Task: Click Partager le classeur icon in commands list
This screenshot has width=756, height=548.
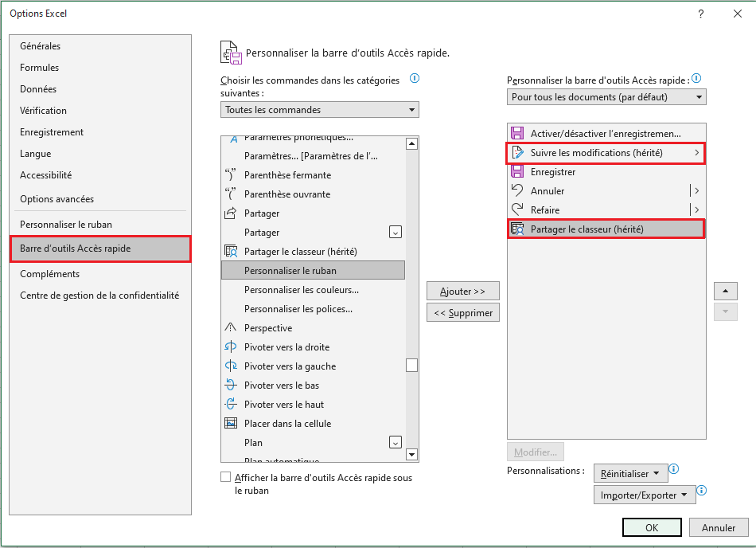Action: coord(231,252)
